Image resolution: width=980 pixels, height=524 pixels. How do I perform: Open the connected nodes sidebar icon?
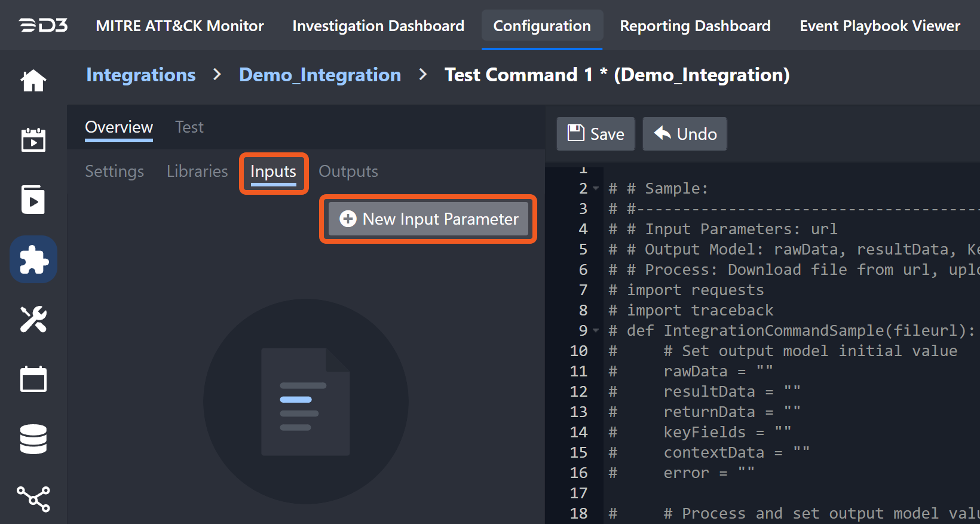[x=33, y=498]
